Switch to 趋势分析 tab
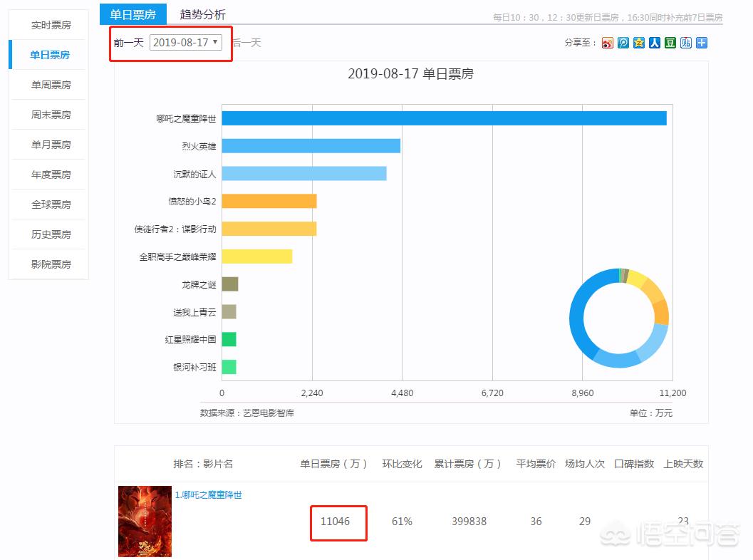The height and width of the screenshot is (560, 753). 202,14
